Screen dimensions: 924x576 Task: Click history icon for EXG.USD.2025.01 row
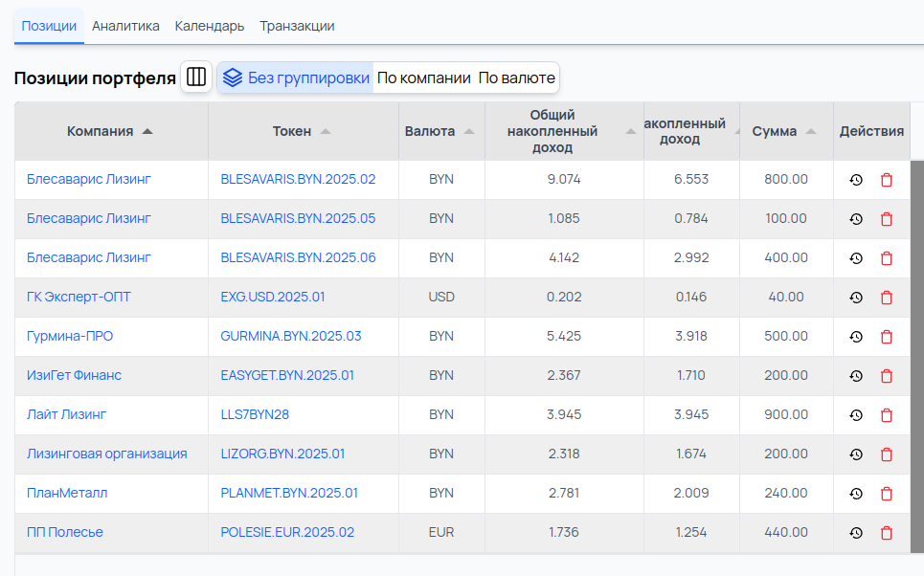click(856, 298)
